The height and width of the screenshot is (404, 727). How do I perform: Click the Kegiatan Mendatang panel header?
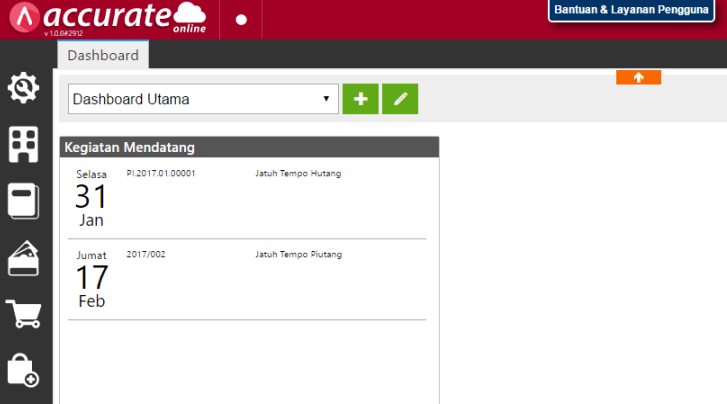coord(249,147)
